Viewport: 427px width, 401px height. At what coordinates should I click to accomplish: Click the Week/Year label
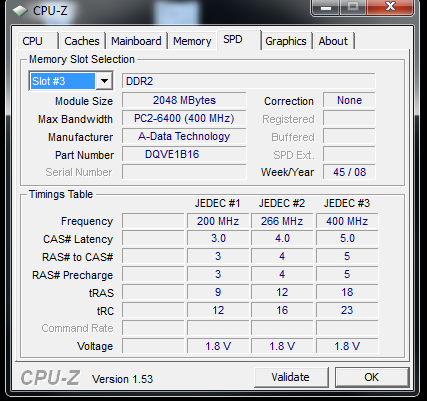pos(287,172)
